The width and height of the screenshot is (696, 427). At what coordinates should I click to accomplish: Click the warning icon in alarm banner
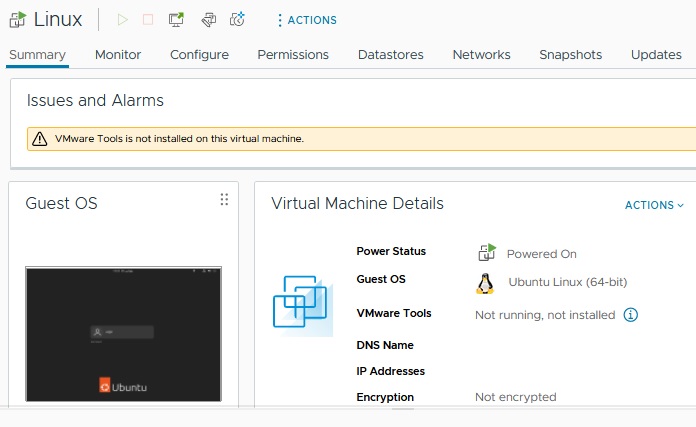pos(40,139)
